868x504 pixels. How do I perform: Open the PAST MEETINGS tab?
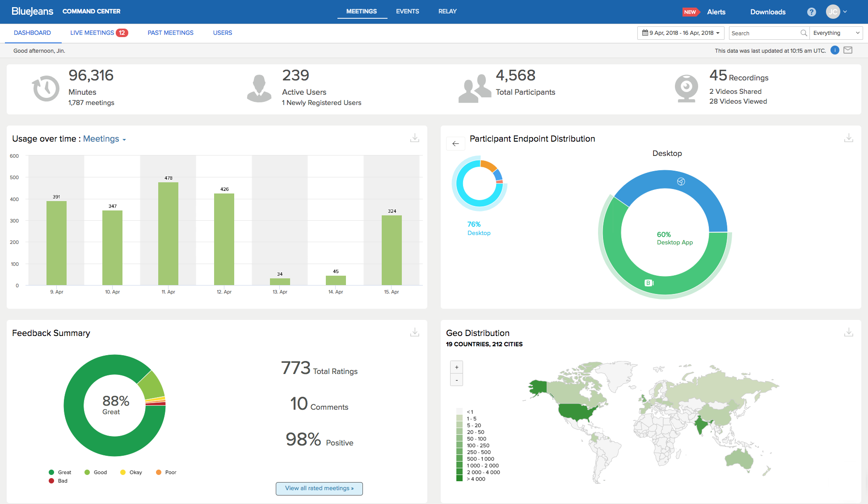click(170, 33)
